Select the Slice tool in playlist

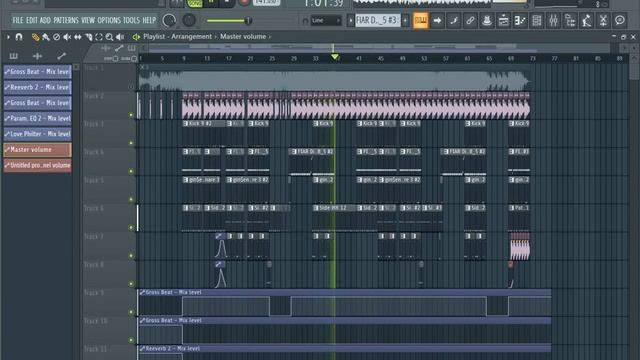[89, 37]
